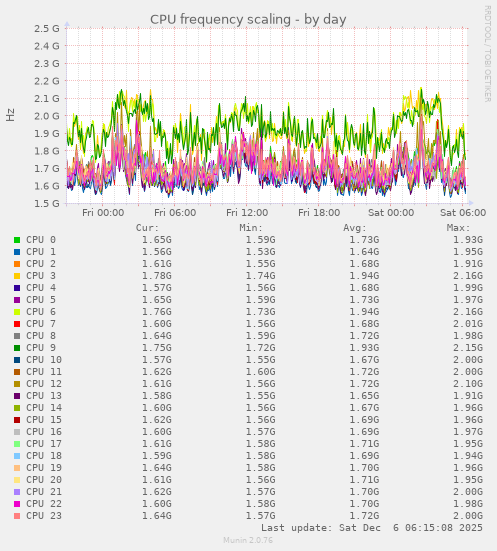Screen dimensions: 497x551
Task: Click the CPU 1 blue legend swatch
Action: (x=17, y=252)
